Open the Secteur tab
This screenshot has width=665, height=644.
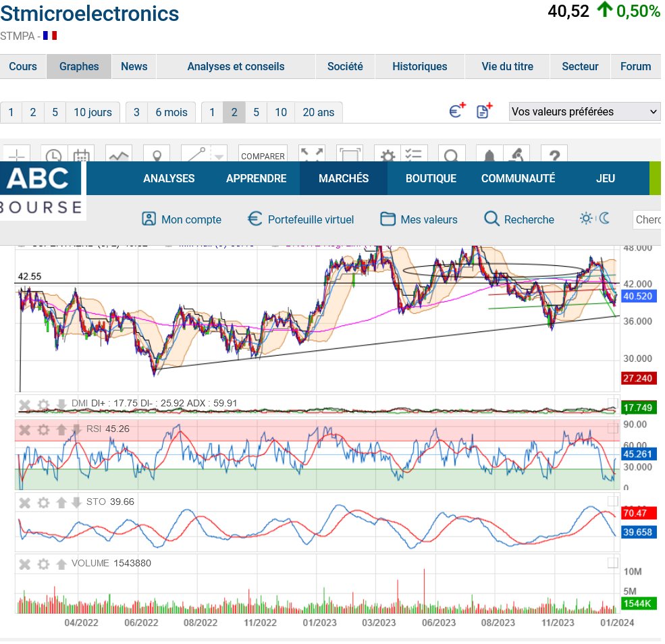(x=580, y=67)
